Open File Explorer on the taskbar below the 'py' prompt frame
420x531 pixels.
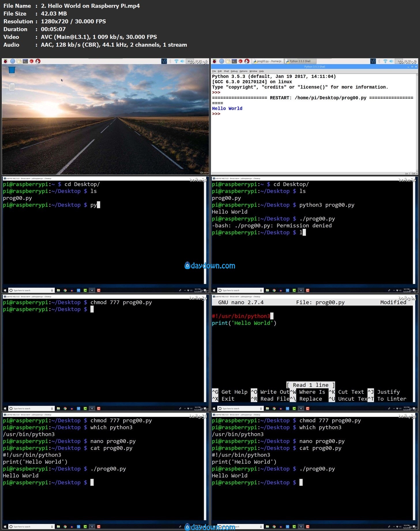pyautogui.click(x=59, y=290)
